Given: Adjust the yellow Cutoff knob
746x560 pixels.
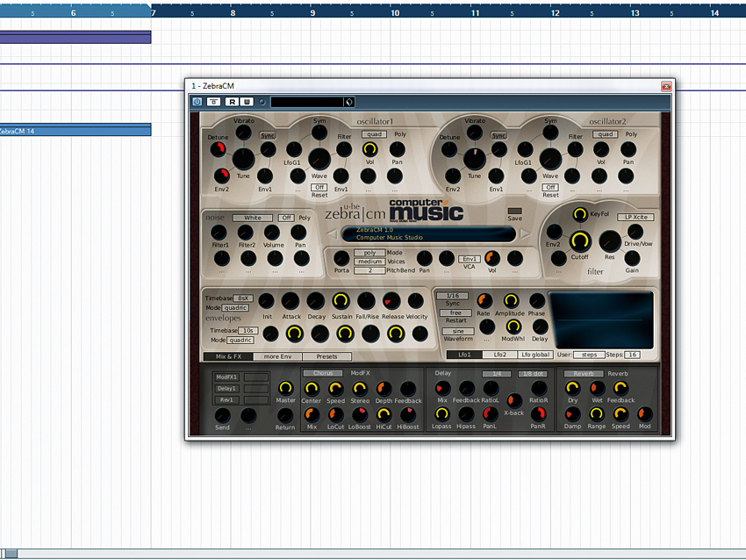Looking at the screenshot, I should tap(581, 241).
